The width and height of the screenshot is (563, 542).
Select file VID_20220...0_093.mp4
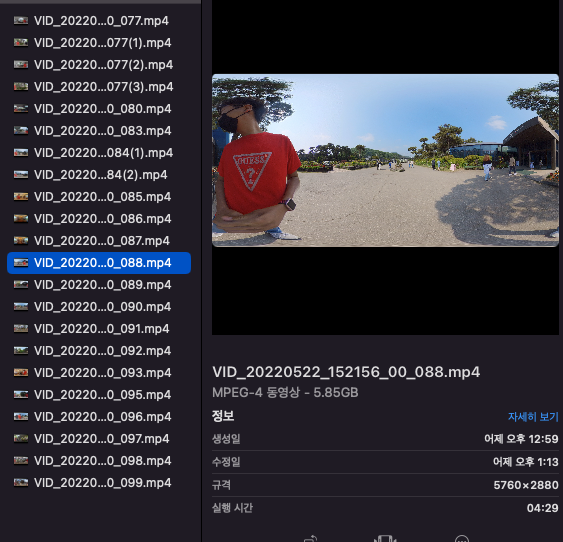pyautogui.click(x=99, y=373)
